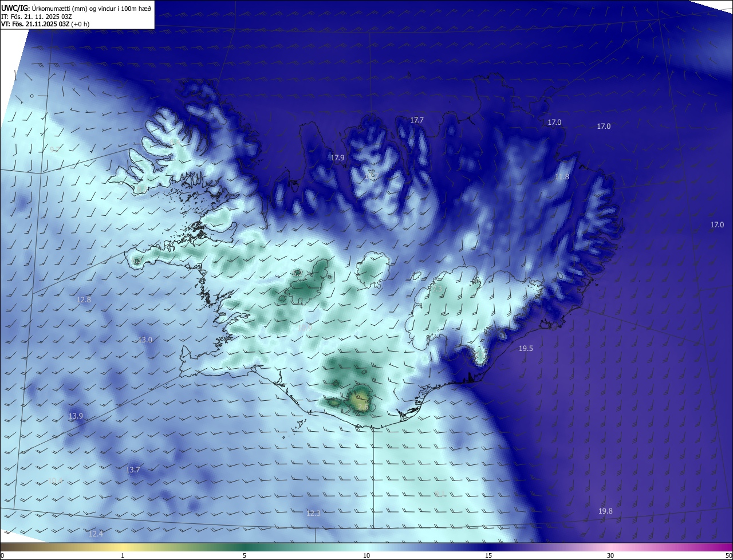Viewport: 733px width, 560px height.
Task: Click the 13.7 value label
Action: [132, 470]
